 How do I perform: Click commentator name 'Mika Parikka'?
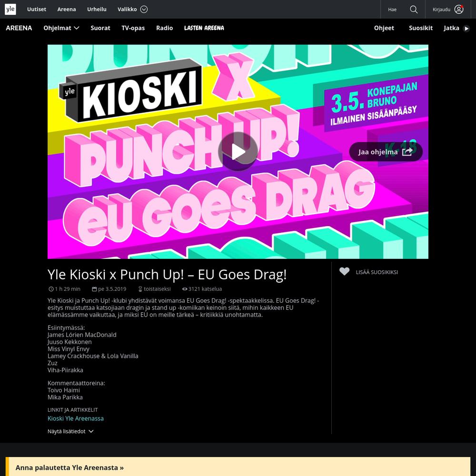[x=65, y=397]
